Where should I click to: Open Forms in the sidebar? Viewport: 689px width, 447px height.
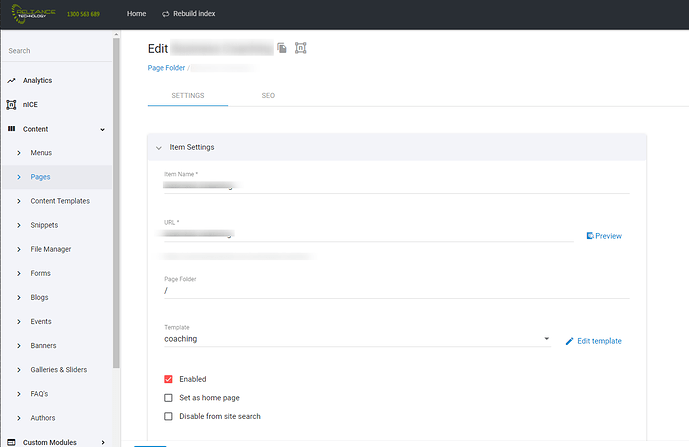40,273
